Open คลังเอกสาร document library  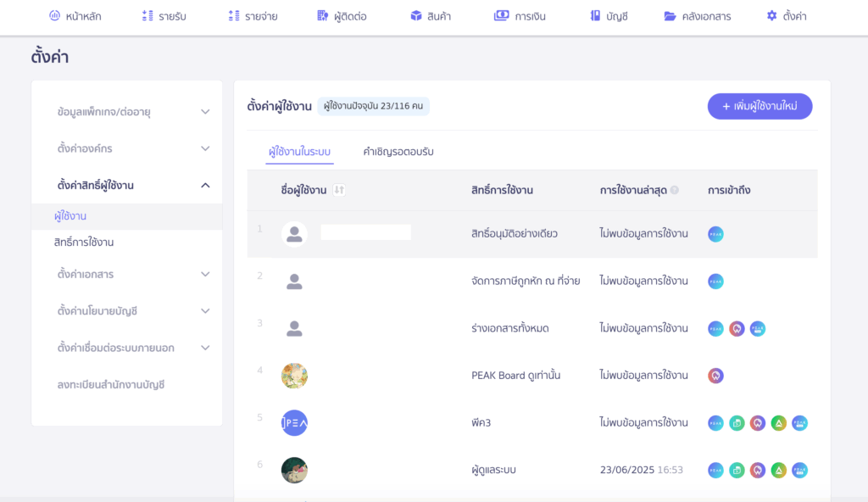point(698,16)
